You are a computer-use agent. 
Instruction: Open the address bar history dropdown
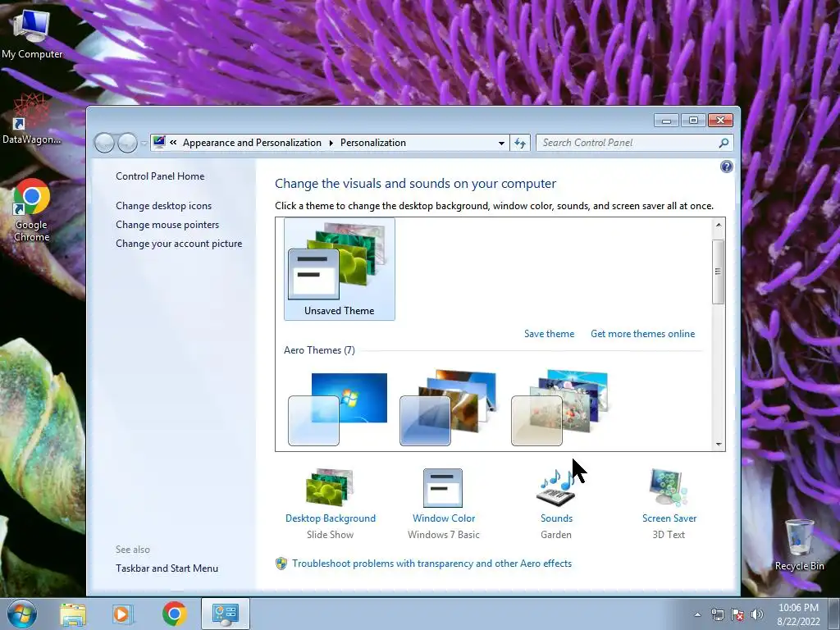click(501, 143)
